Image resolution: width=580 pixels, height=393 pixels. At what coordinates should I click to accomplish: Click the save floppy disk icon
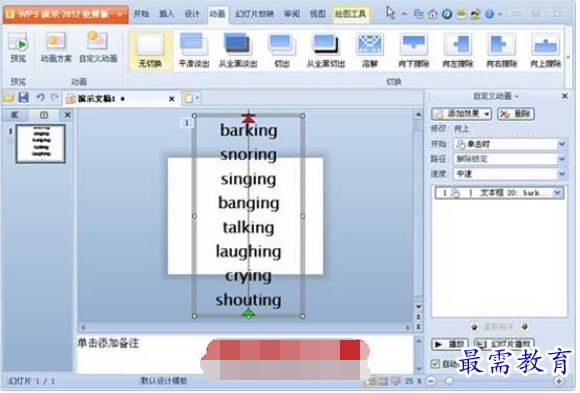click(x=23, y=98)
